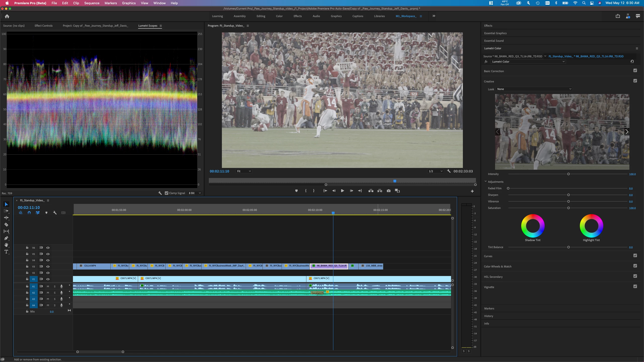
Task: Hide track V3 with the eye icon
Action: (48, 266)
